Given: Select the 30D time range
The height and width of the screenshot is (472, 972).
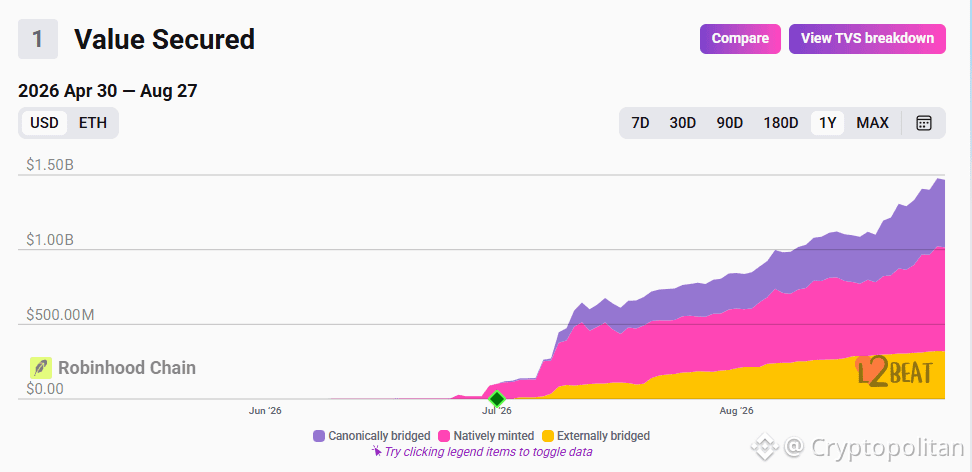Looking at the screenshot, I should [683, 123].
